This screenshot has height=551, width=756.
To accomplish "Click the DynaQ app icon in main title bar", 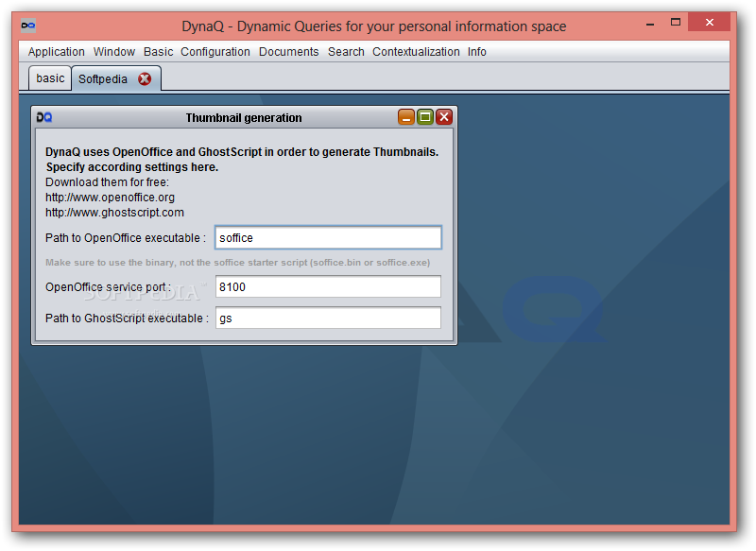I will pyautogui.click(x=28, y=26).
